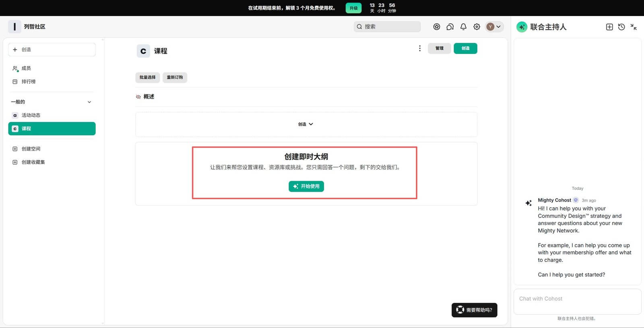This screenshot has width=644, height=328.
Task: Click the trial countdown timer
Action: (x=383, y=8)
